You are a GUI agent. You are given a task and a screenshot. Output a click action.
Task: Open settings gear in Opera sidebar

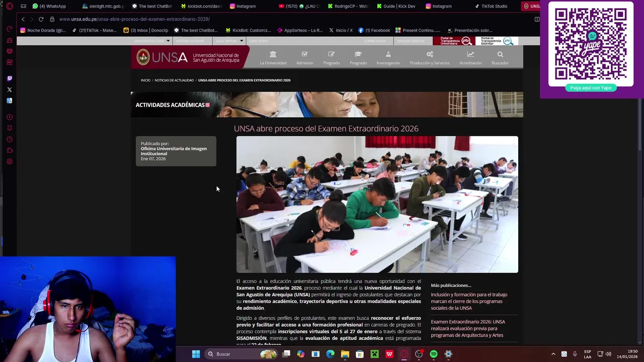(9, 161)
